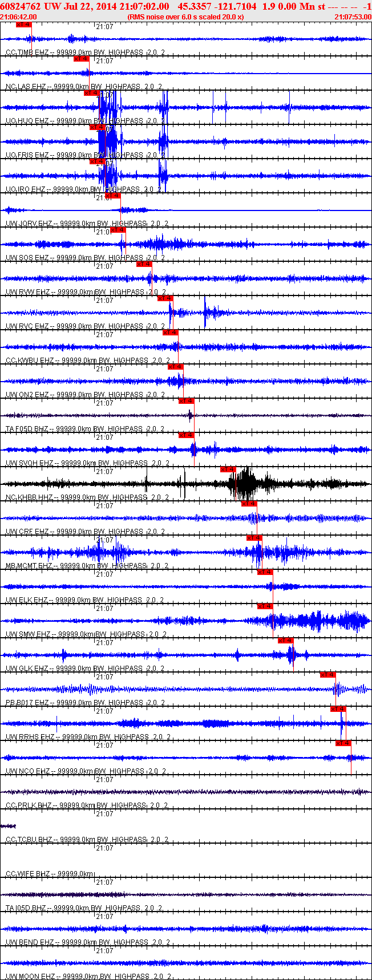Click the red pick flag on UW.SMW trace
This screenshot has width=372, height=980.
click(x=265, y=606)
